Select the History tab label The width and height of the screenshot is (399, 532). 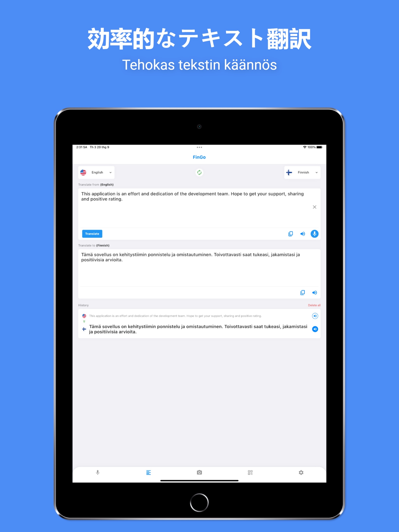pos(84,305)
